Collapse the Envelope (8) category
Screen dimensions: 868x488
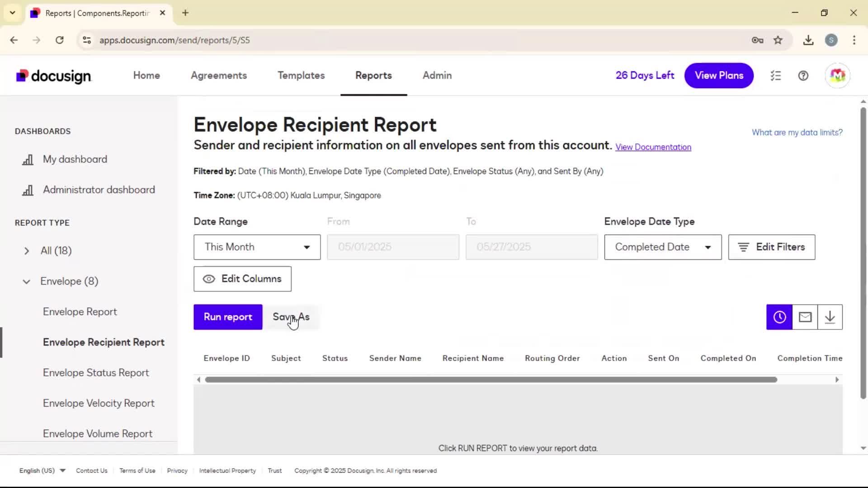[27, 282]
